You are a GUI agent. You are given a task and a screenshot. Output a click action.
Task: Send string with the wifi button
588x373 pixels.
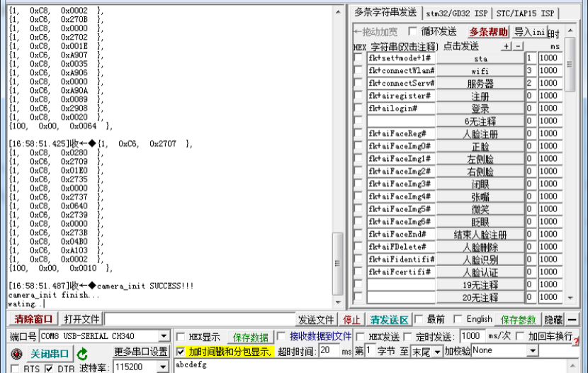point(480,71)
